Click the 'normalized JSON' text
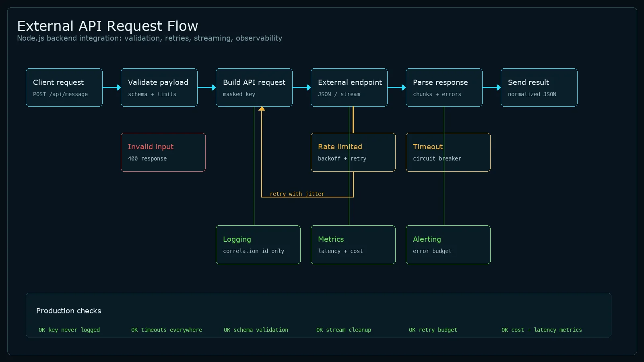Image resolution: width=644 pixels, height=362 pixels. [532, 94]
